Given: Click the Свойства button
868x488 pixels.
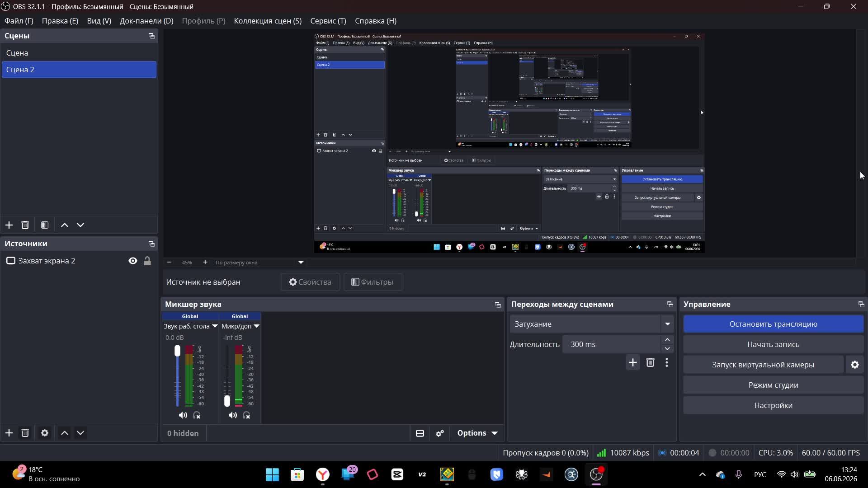Looking at the screenshot, I should point(310,282).
